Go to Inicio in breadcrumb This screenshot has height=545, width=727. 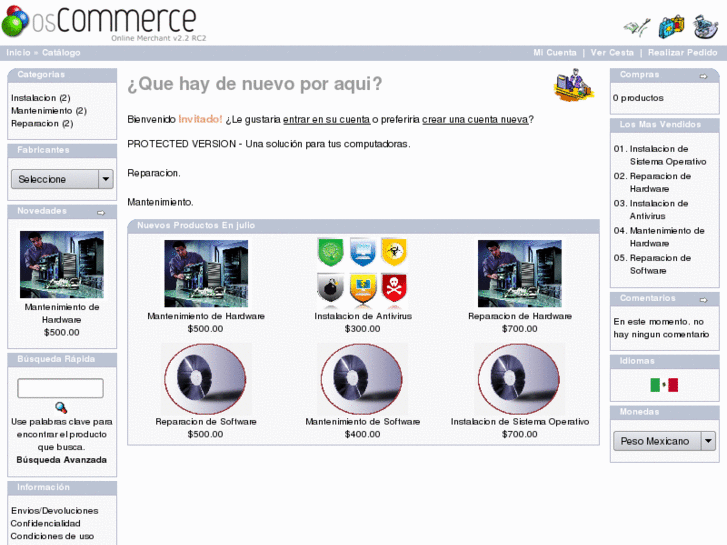click(x=19, y=52)
